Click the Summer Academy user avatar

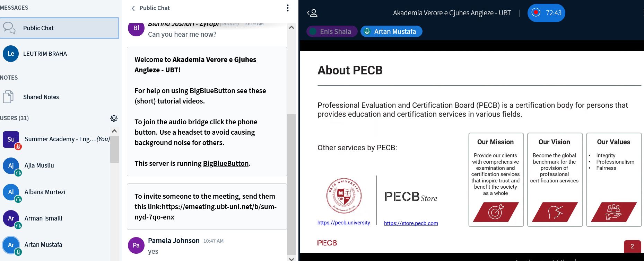tap(11, 139)
